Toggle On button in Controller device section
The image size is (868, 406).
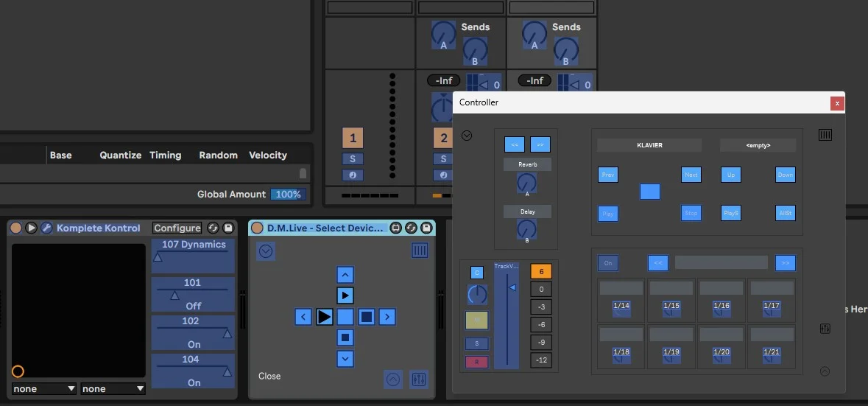coord(608,262)
